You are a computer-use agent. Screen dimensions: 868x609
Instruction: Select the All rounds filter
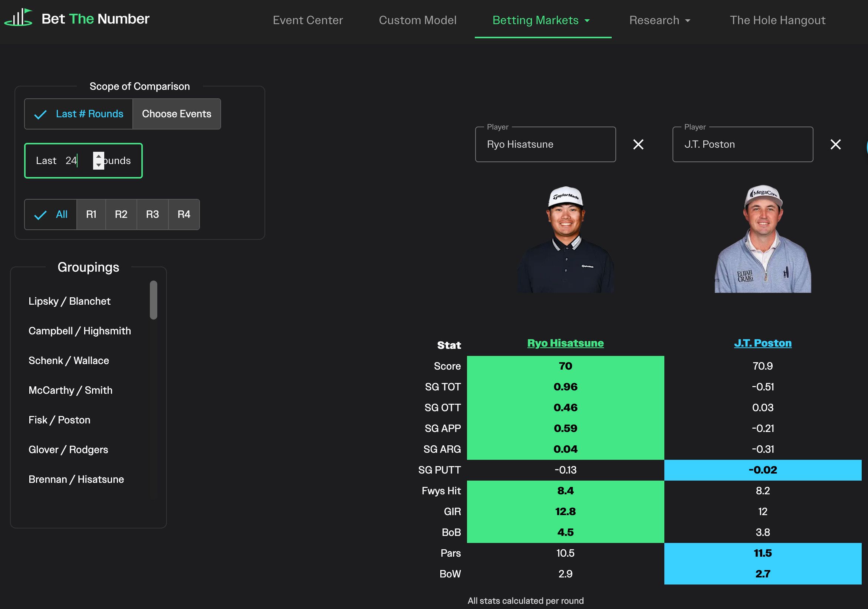point(51,215)
